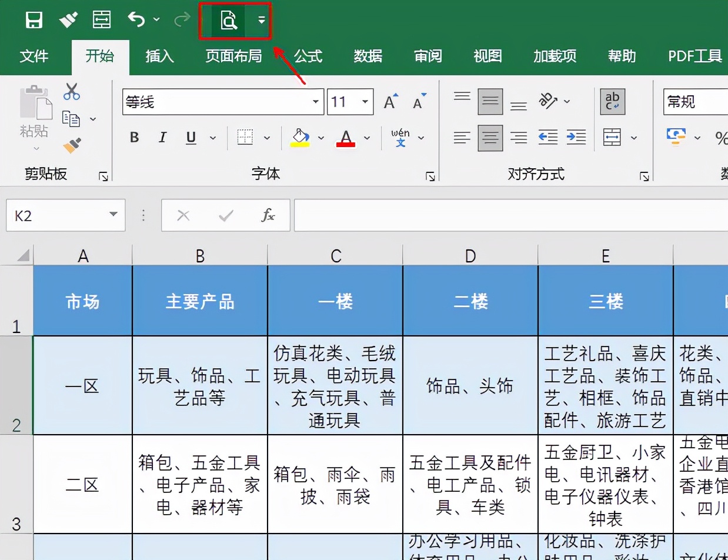Viewport: 728px width, 560px height.
Task: Select the Format Painter brush
Action: [72, 145]
